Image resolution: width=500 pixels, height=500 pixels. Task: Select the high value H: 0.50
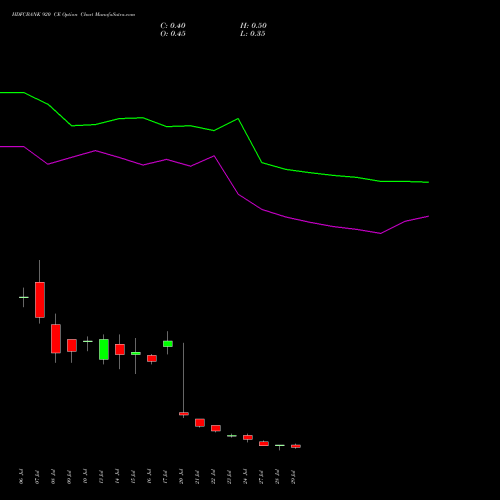[x=253, y=26]
